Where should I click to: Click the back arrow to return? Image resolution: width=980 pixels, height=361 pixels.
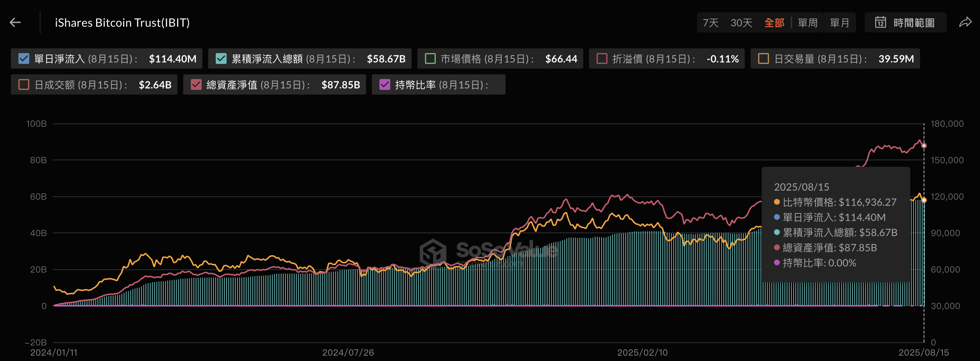pyautogui.click(x=15, y=22)
